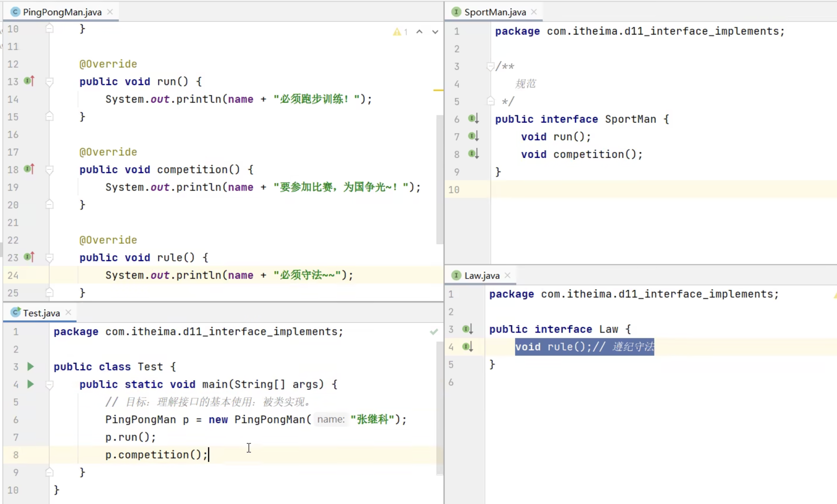This screenshot has width=837, height=504.
Task: Click Test class name in Test.java
Action: pyautogui.click(x=150, y=367)
